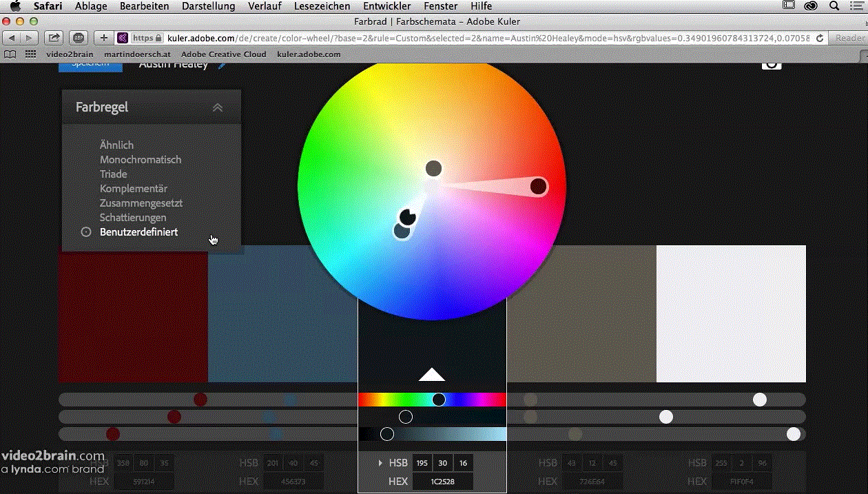Adjust the saturation slider of active color

pos(432,417)
